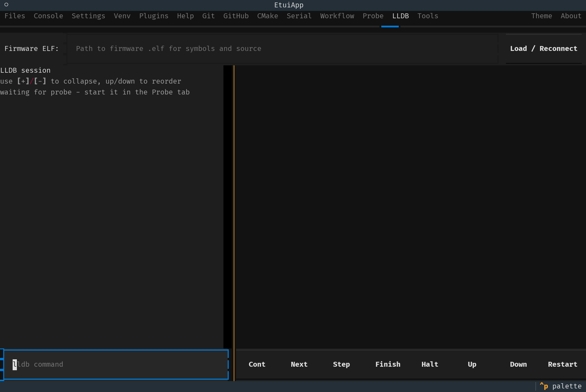Open the Settings tab
This screenshot has height=392, width=586.
click(x=89, y=16)
